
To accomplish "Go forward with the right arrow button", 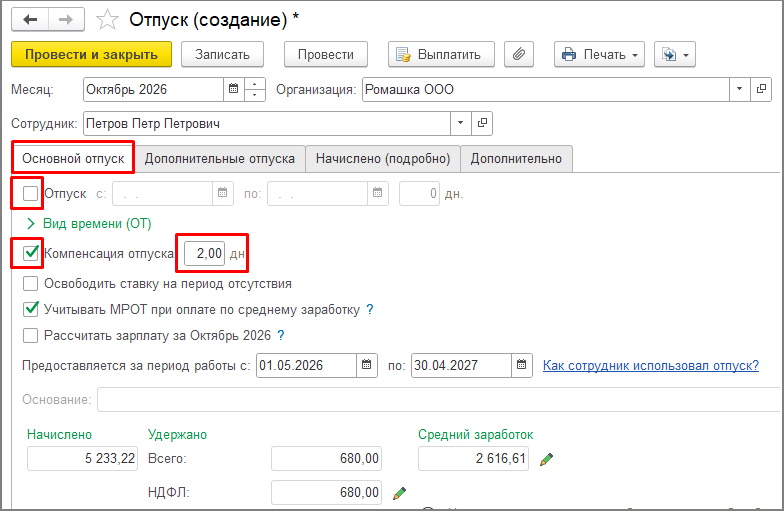I will (66, 20).
